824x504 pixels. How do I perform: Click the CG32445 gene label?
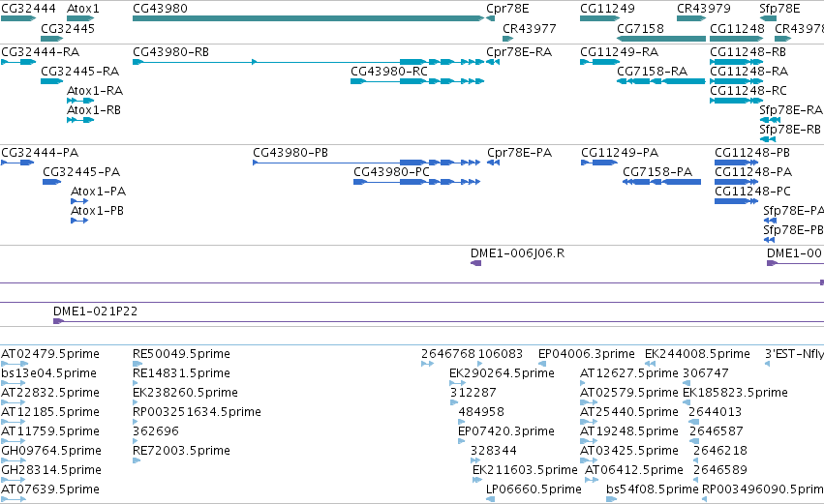68,29
